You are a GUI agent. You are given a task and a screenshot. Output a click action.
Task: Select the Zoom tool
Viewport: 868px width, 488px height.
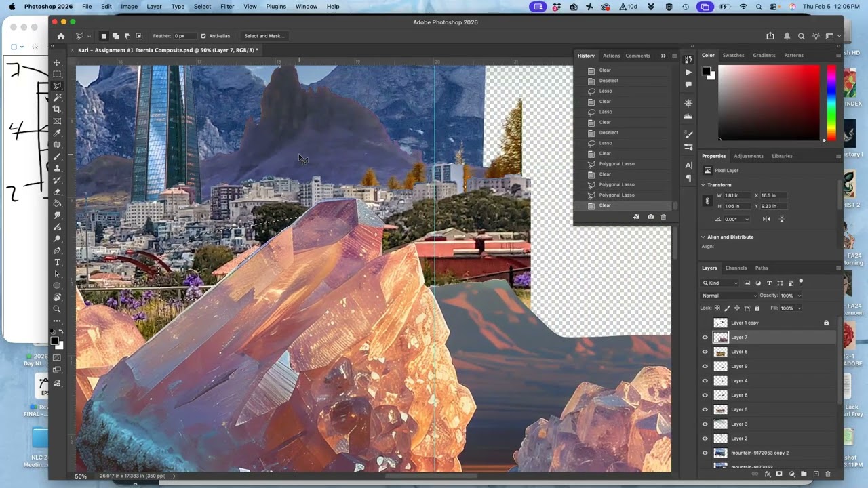coord(57,309)
